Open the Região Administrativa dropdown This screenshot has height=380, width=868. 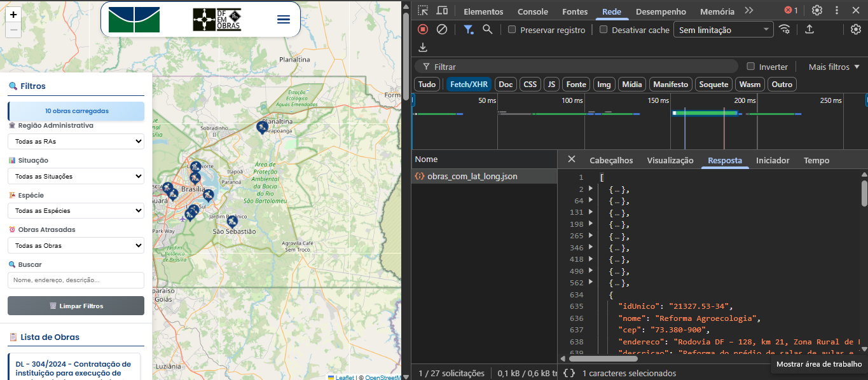[x=76, y=142]
